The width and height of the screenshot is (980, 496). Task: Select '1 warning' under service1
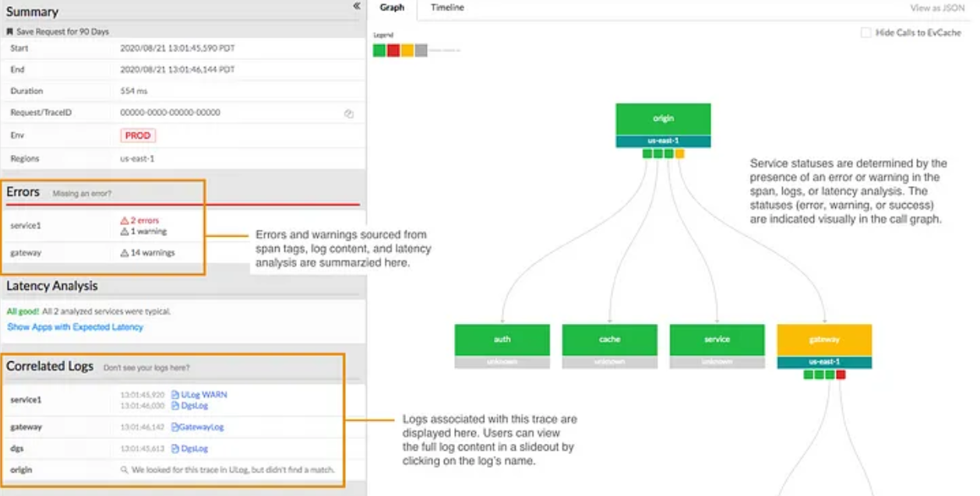(143, 231)
